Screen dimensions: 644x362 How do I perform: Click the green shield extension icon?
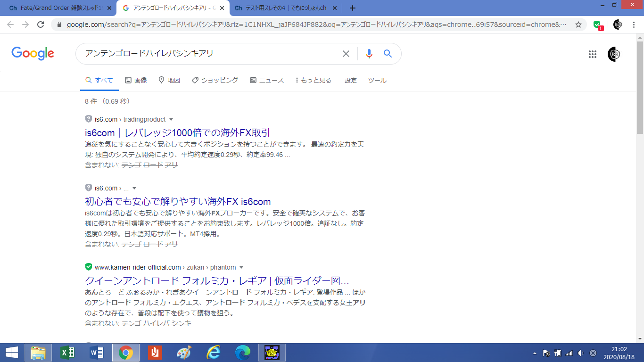click(x=597, y=25)
